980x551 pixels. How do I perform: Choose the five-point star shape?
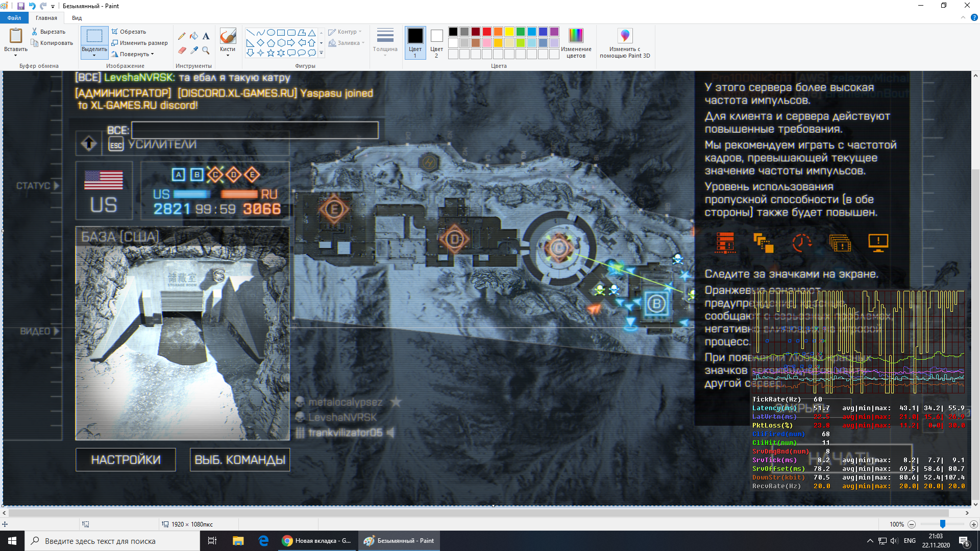(271, 53)
